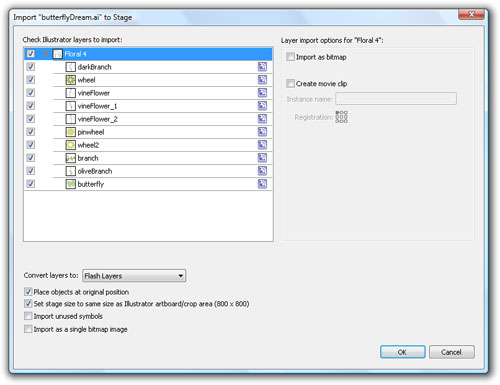This screenshot has width=500, height=385.
Task: Toggle Set stage size to Illustrator artboard
Action: pos(28,304)
